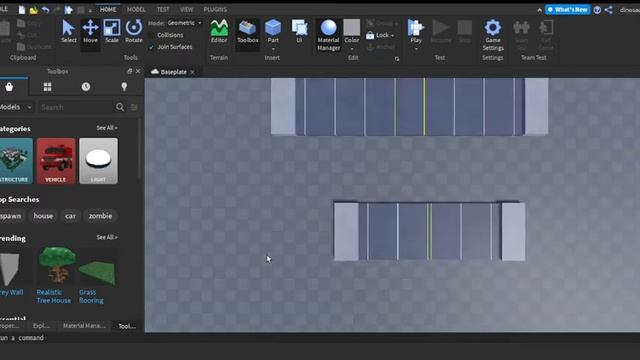The height and width of the screenshot is (360, 640).
Task: Expand the Play dropdown arrow
Action: pos(416,49)
